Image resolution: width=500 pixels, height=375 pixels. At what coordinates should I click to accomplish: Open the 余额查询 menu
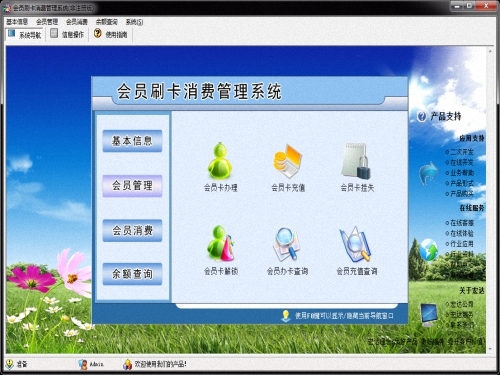pyautogui.click(x=107, y=22)
